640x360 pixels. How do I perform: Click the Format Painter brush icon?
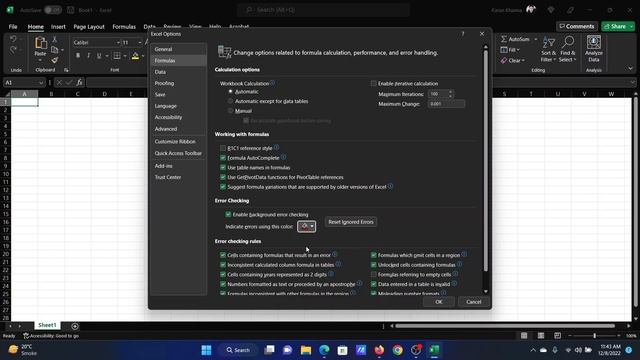(55, 60)
